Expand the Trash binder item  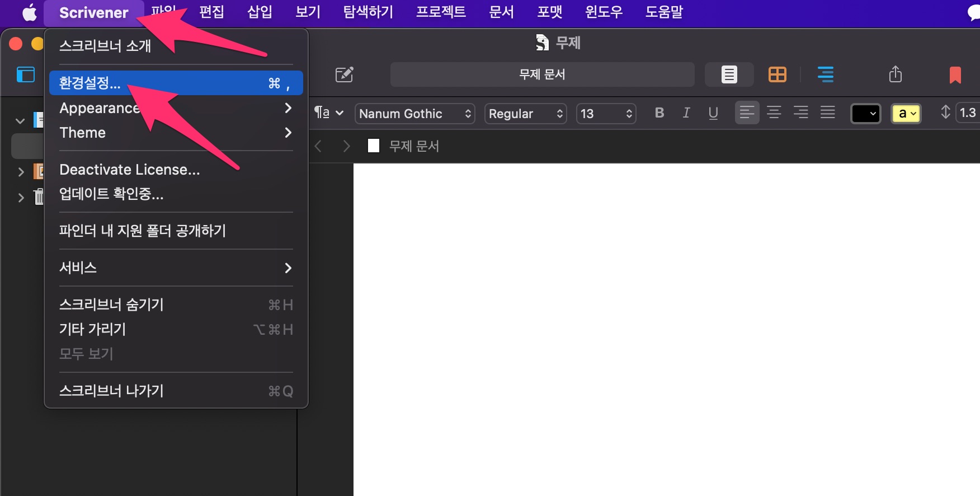pos(21,198)
